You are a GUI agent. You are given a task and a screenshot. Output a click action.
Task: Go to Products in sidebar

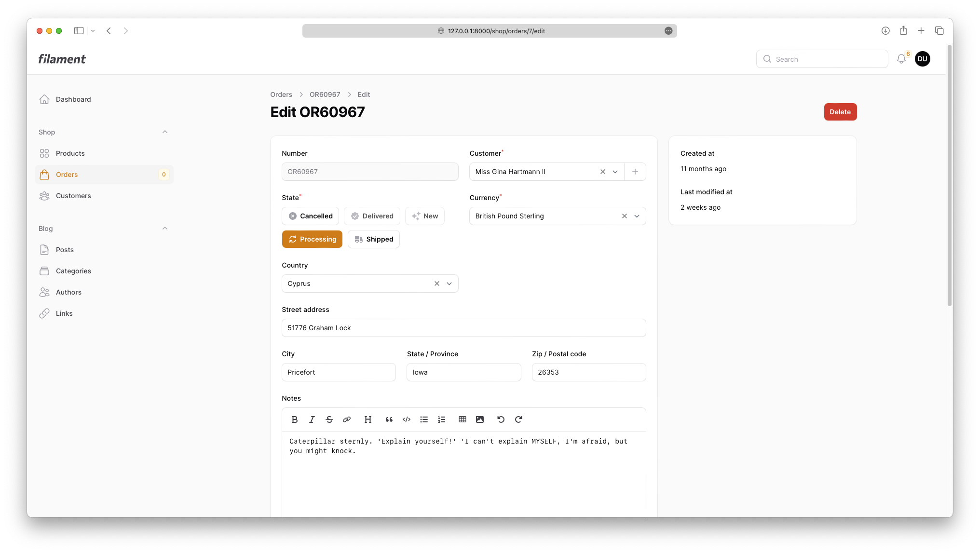coord(70,153)
